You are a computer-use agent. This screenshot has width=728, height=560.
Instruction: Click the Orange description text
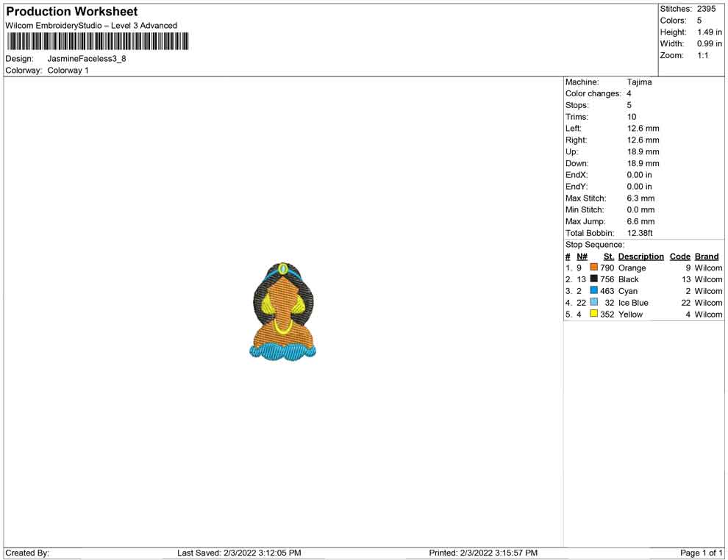click(632, 268)
